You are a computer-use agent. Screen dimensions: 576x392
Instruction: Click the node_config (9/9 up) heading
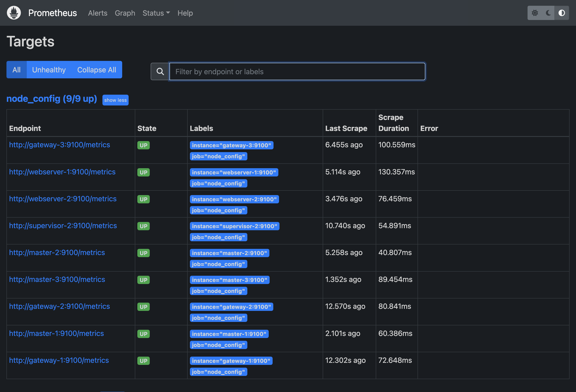click(x=51, y=99)
